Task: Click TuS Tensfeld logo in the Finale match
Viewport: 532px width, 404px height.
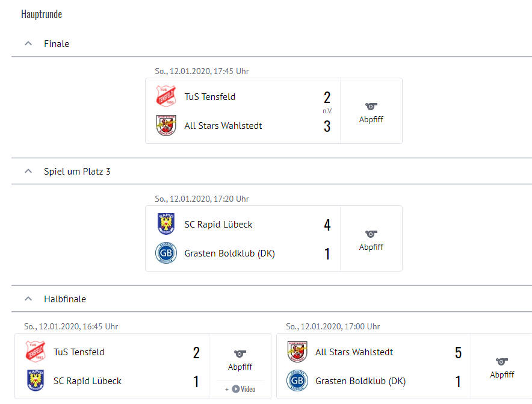Action: [166, 96]
